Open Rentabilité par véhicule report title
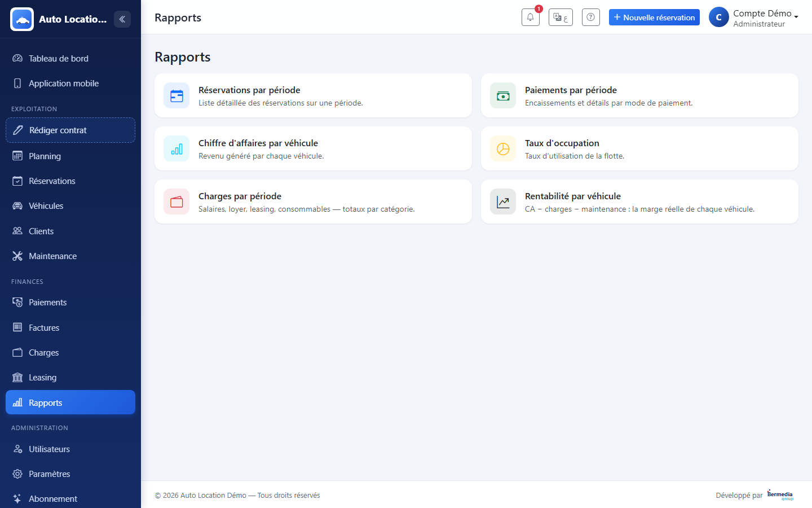Image resolution: width=812 pixels, height=508 pixels. pos(573,196)
